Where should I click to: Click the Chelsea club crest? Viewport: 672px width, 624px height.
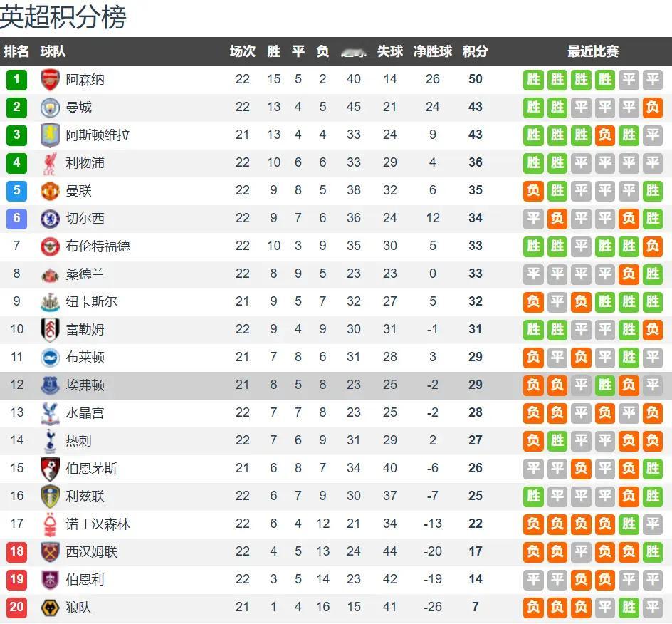tap(50, 219)
